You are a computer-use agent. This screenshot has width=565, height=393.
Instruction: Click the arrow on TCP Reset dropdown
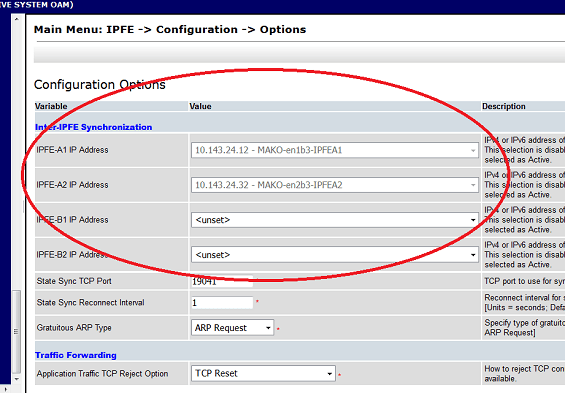(x=329, y=374)
